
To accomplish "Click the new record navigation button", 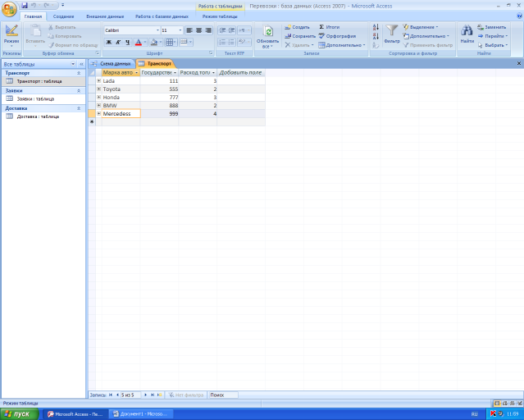I will 159,395.
